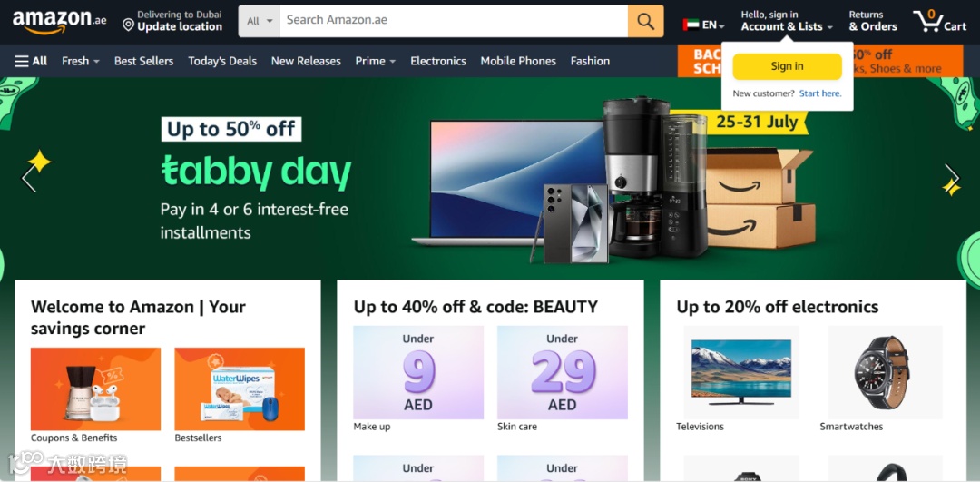
Task: Select Mobile Phones in navigation bar
Action: pos(518,61)
